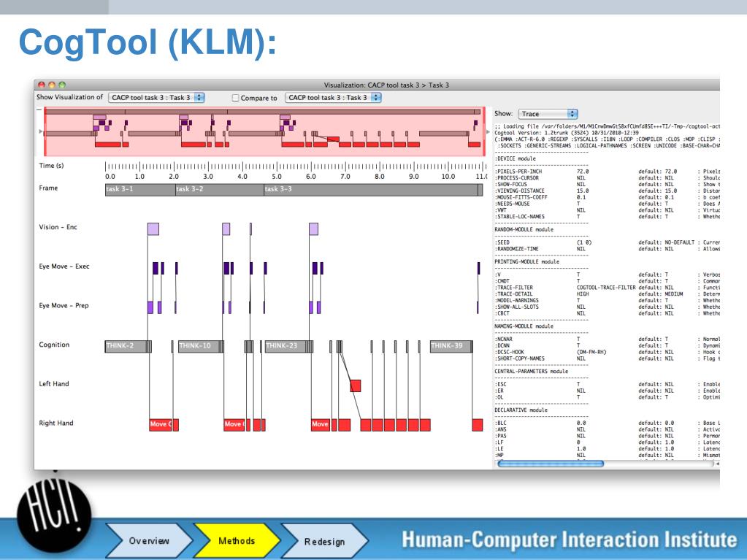Click the Right Hand row label
This screenshot has height=560, width=747.
pos(56,423)
